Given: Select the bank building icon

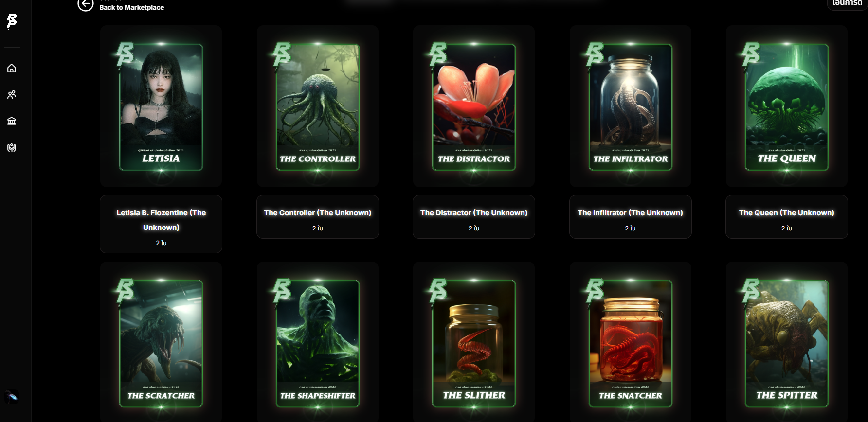Looking at the screenshot, I should click(12, 121).
